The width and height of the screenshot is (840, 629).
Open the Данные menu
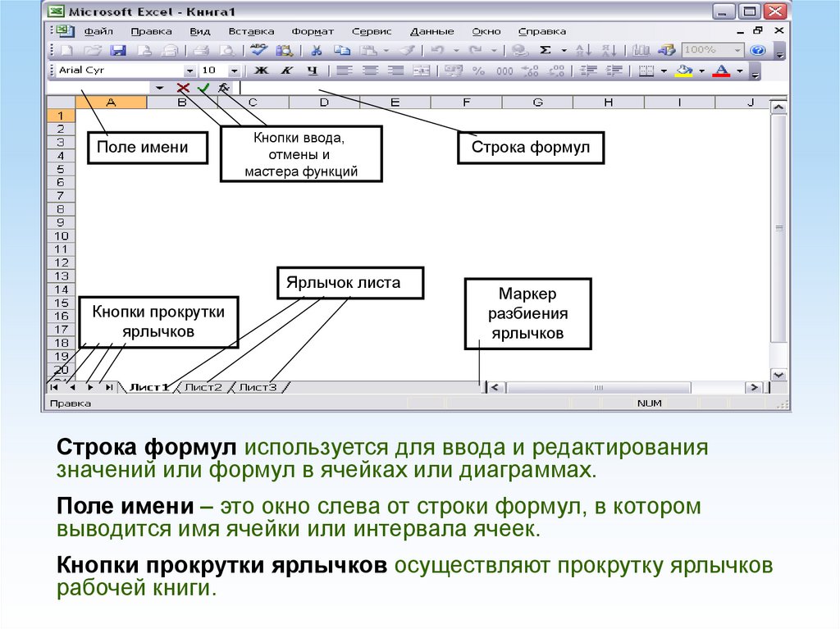click(431, 32)
